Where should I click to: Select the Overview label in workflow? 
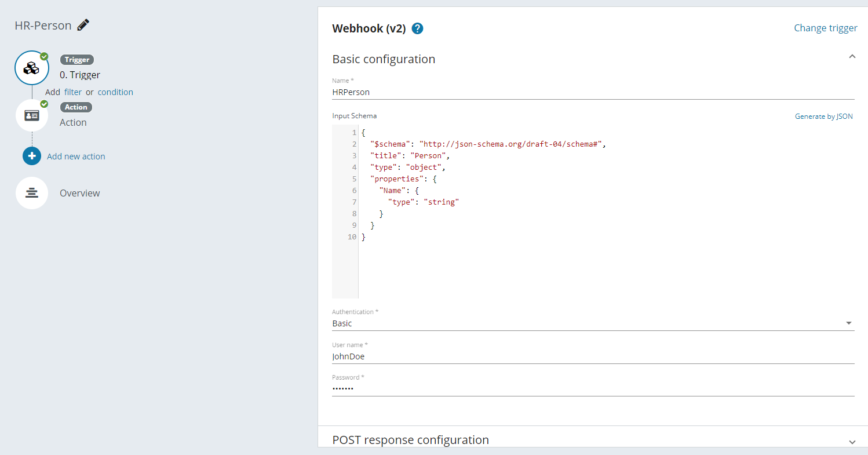(80, 193)
